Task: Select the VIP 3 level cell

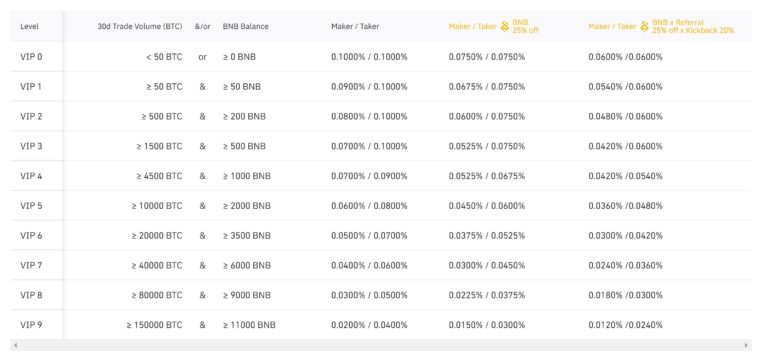Action: click(x=31, y=146)
